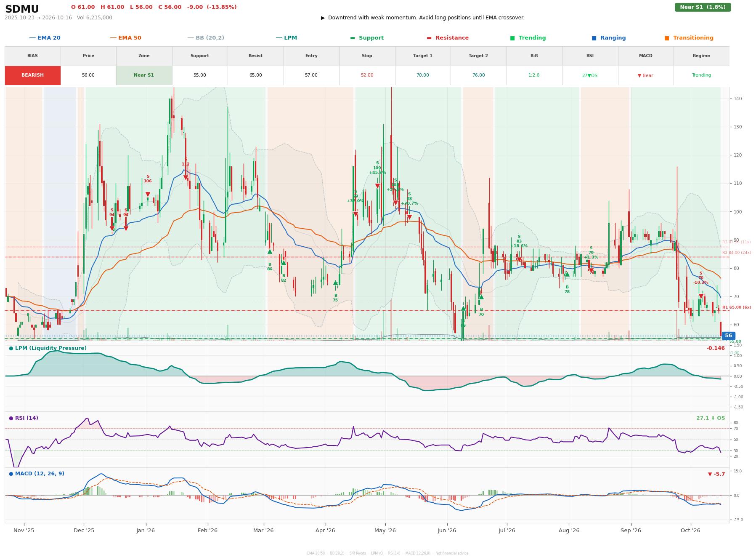Click the Price column header
Image resolution: width=756 pixels, height=560 pixels.
(x=88, y=56)
